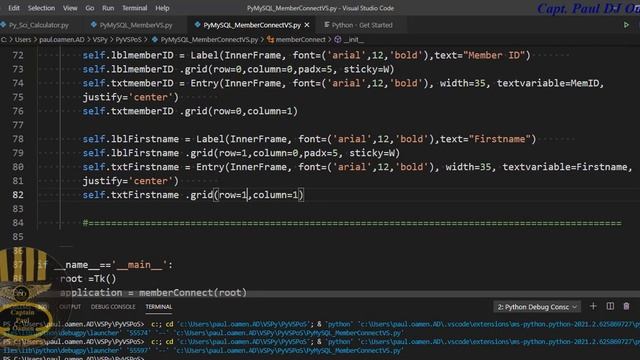640x360 pixels.
Task: Open the Python - Get Started tab
Action: tap(362, 25)
